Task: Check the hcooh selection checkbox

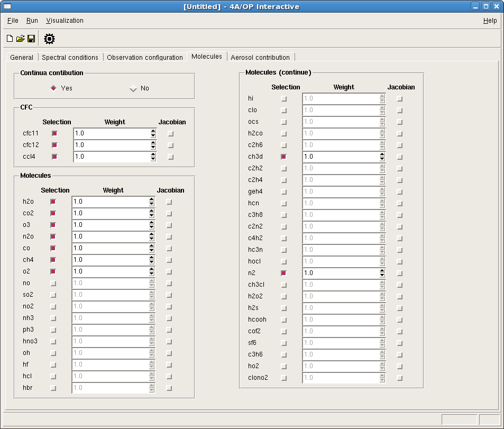Action: click(x=284, y=320)
